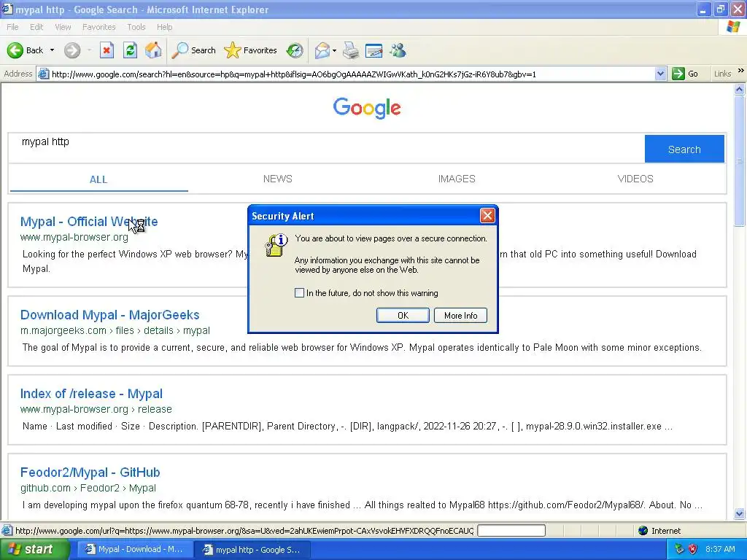Click the blue Search button
The height and width of the screenshot is (560, 747).
click(684, 149)
